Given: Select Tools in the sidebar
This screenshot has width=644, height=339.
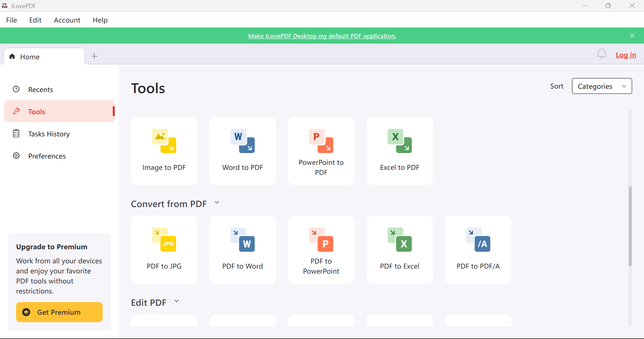Looking at the screenshot, I should tap(59, 111).
